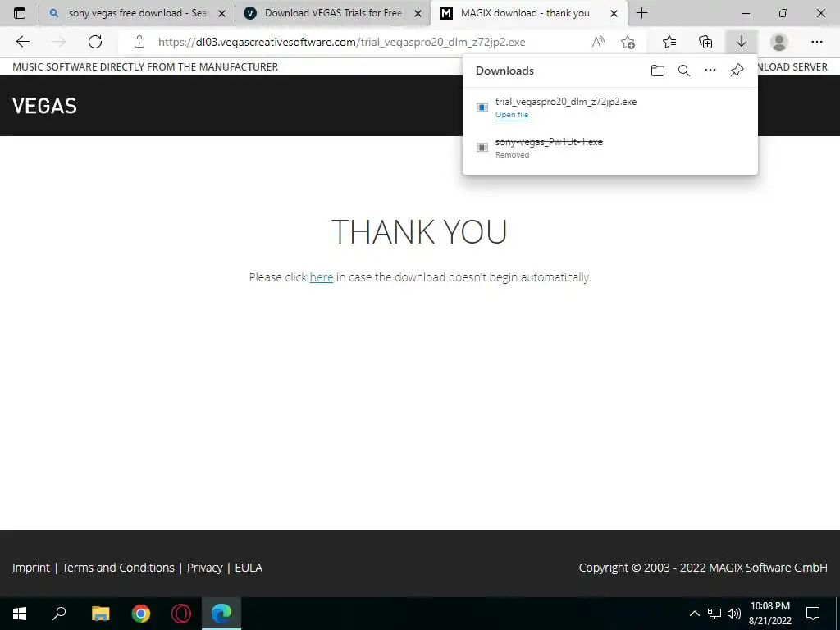Search downloads magnifier icon

684,71
